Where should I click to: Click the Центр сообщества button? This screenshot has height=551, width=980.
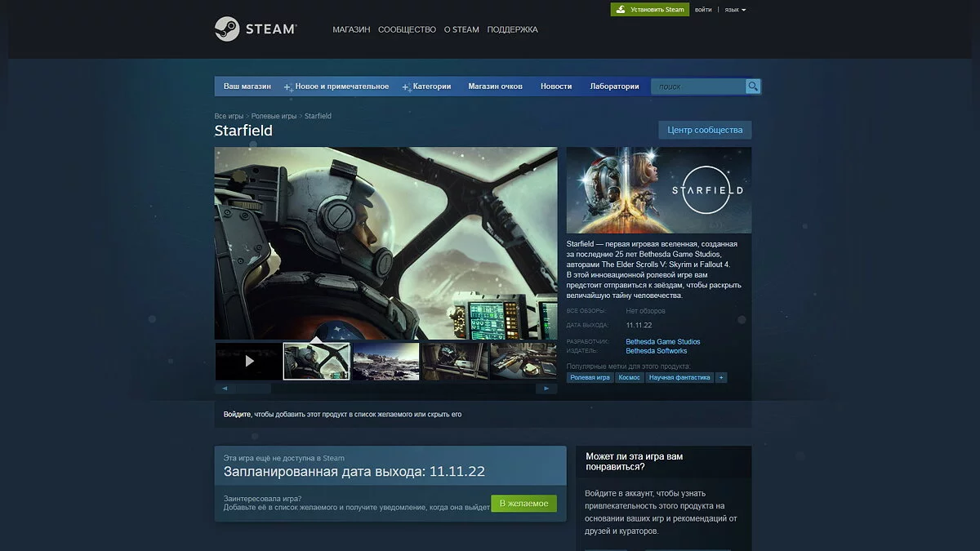[705, 130]
